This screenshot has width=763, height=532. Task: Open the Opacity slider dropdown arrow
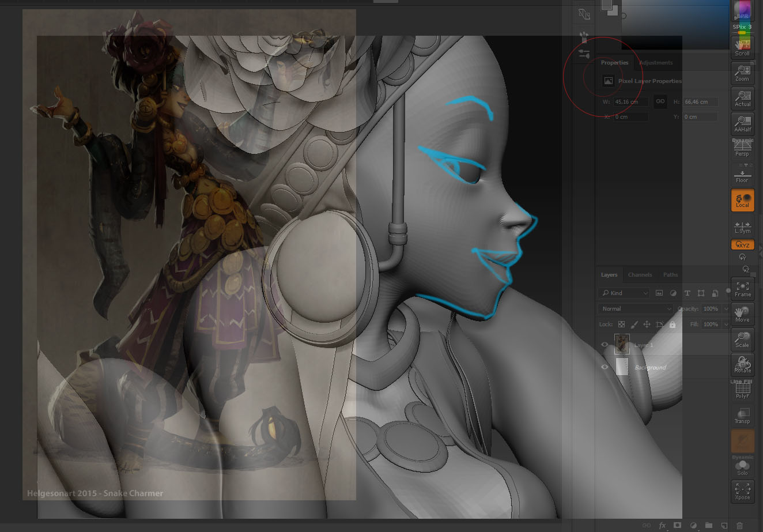click(x=726, y=309)
